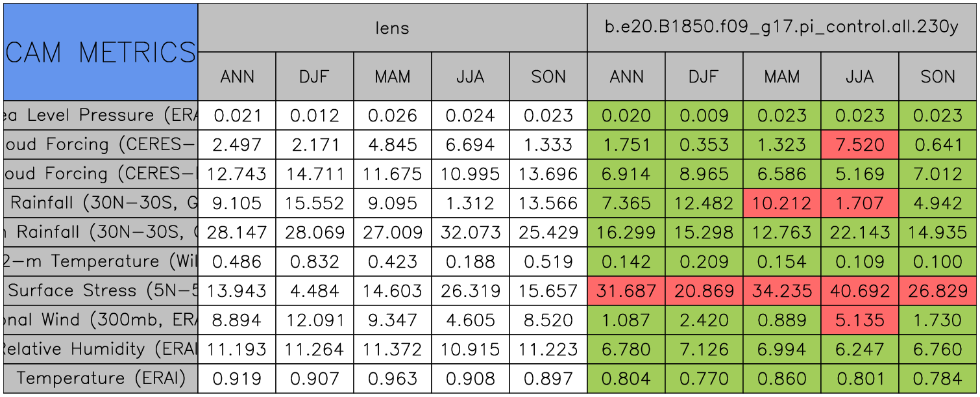980x397 pixels.
Task: Select the white 26.319 value cell
Action: (x=470, y=290)
